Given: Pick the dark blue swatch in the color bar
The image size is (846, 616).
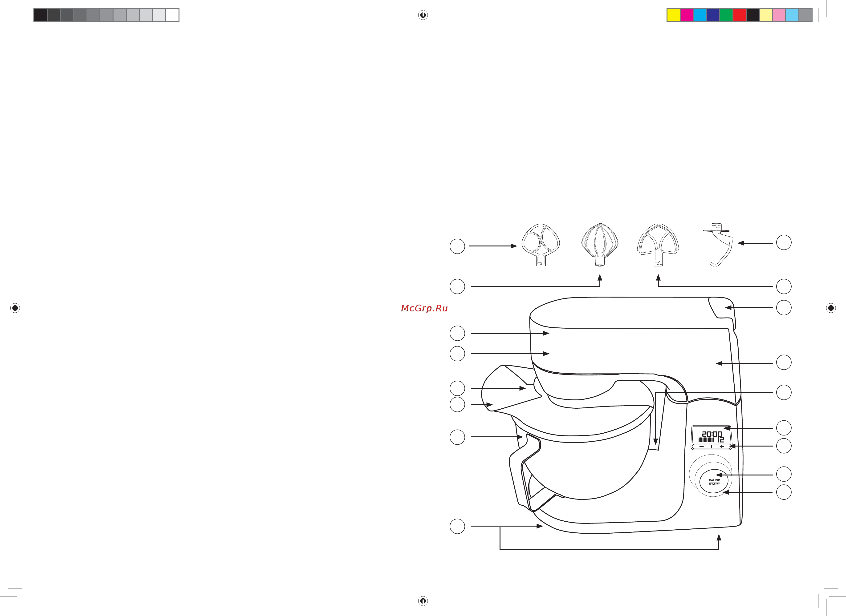Looking at the screenshot, I should [713, 15].
